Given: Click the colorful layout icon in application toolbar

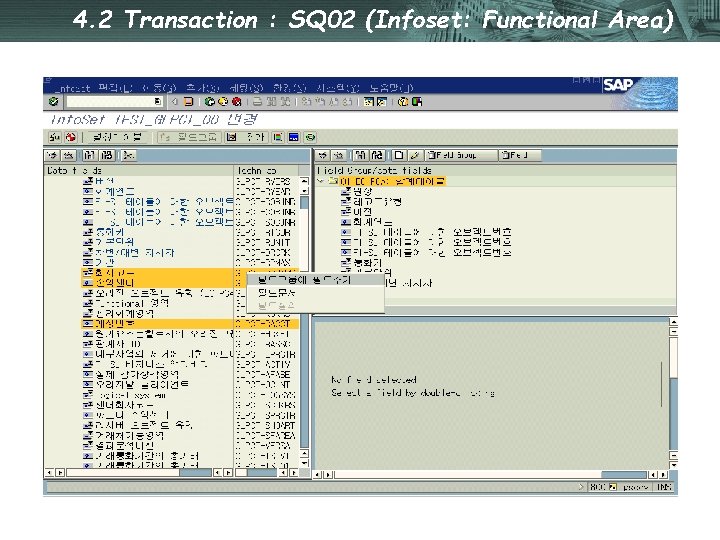Looking at the screenshot, I should coord(278,137).
